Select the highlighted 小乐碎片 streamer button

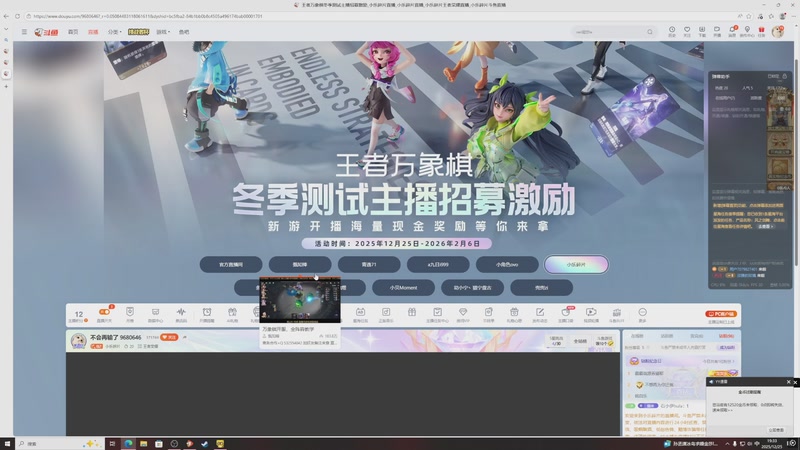click(576, 264)
